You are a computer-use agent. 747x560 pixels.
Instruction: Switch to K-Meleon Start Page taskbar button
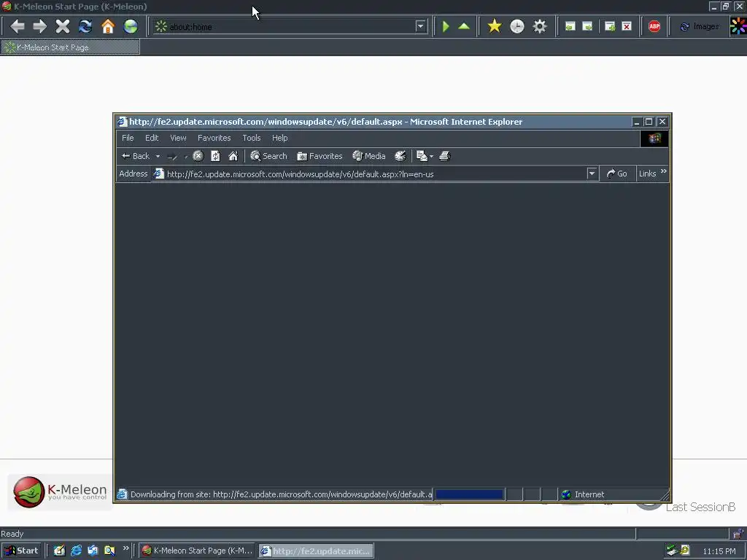click(198, 551)
